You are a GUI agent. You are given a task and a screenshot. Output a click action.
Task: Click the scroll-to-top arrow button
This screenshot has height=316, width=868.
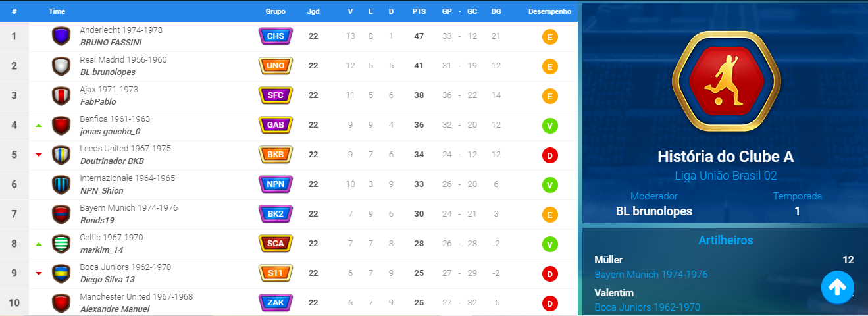point(838,288)
